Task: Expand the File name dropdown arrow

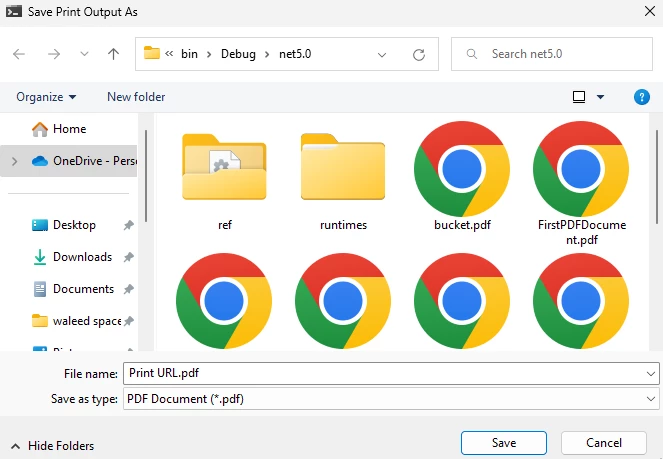Action: pos(651,374)
